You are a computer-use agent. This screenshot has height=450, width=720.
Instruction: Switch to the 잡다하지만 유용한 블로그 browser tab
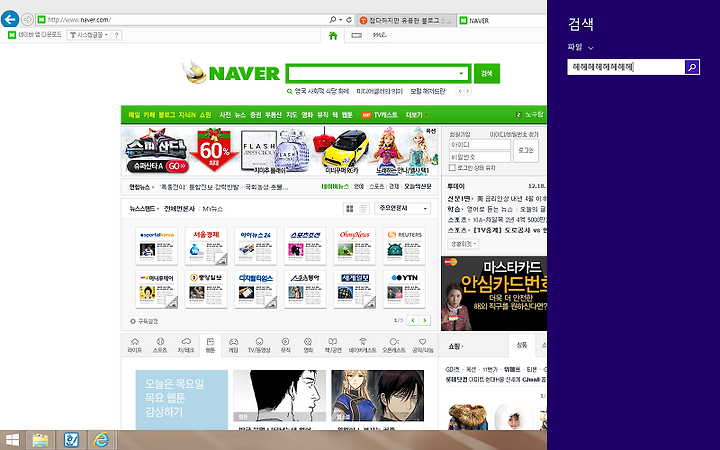(405, 20)
